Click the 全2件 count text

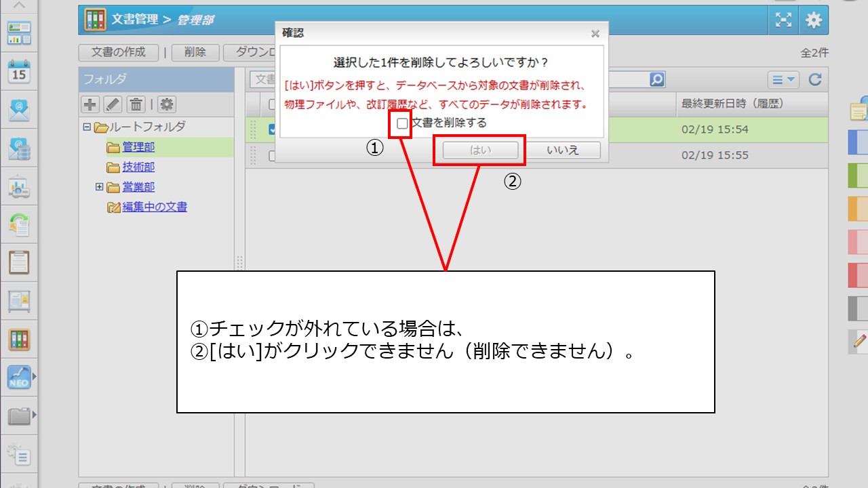tap(814, 53)
